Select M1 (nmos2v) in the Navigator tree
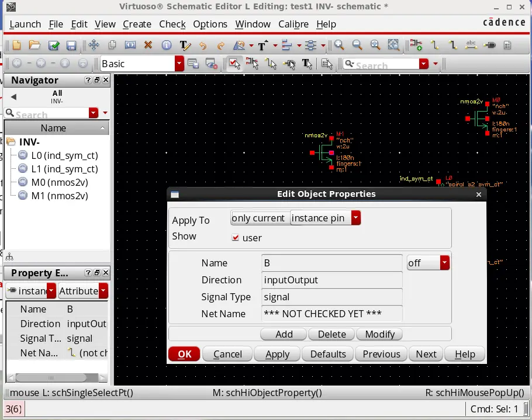The image size is (532, 420). pos(60,196)
